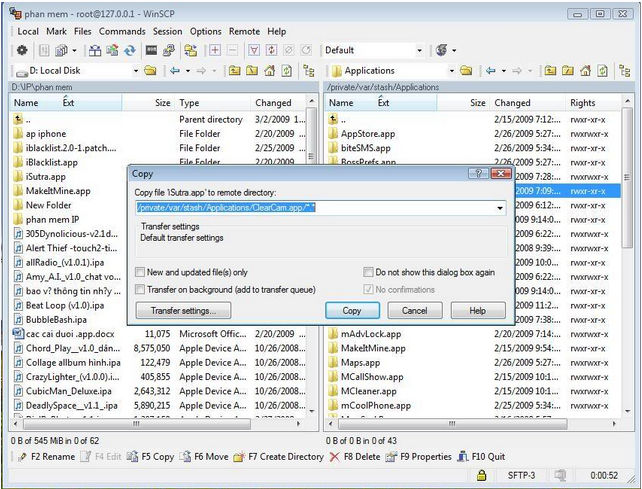Open the terminal console icon
This screenshot has height=489, width=642.
point(151,50)
